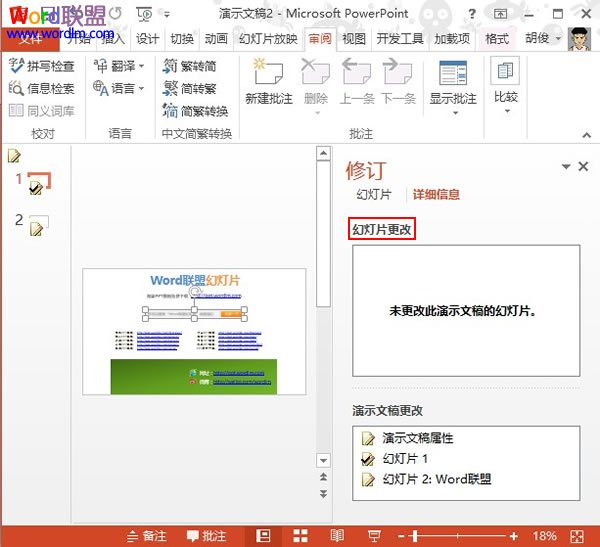Select the 审阅 review tab
Screen dimensions: 600x547
[x=320, y=39]
